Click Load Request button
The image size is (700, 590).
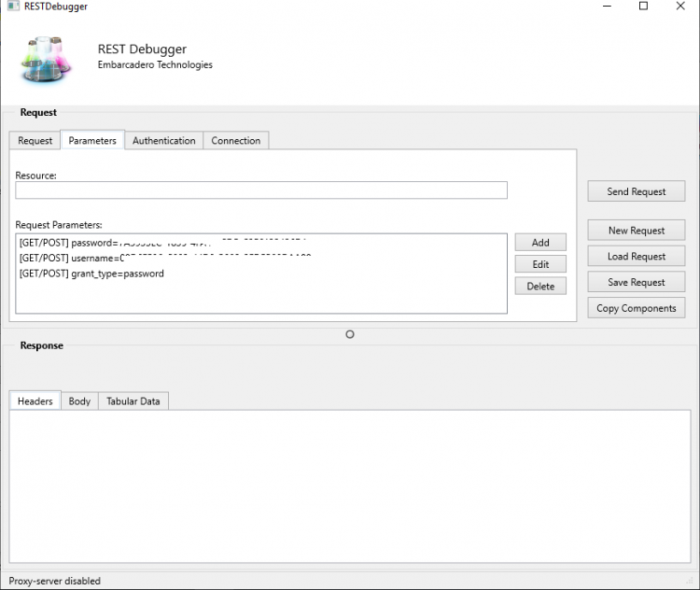pyautogui.click(x=637, y=256)
